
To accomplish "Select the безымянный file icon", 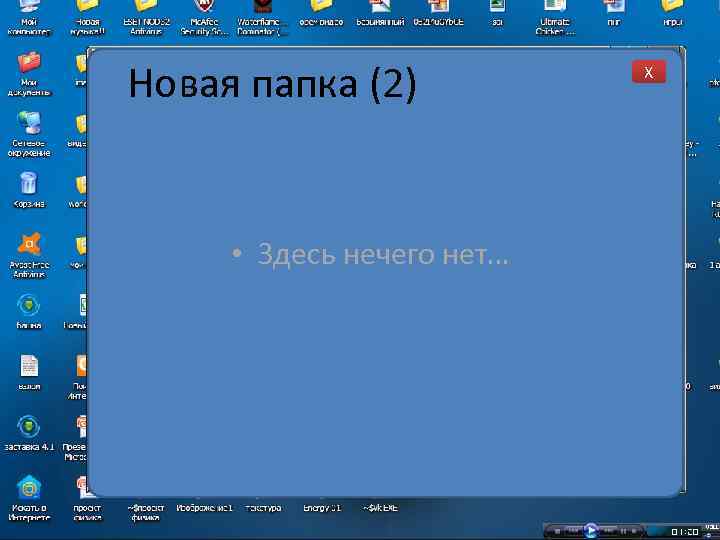I will click(x=380, y=14).
